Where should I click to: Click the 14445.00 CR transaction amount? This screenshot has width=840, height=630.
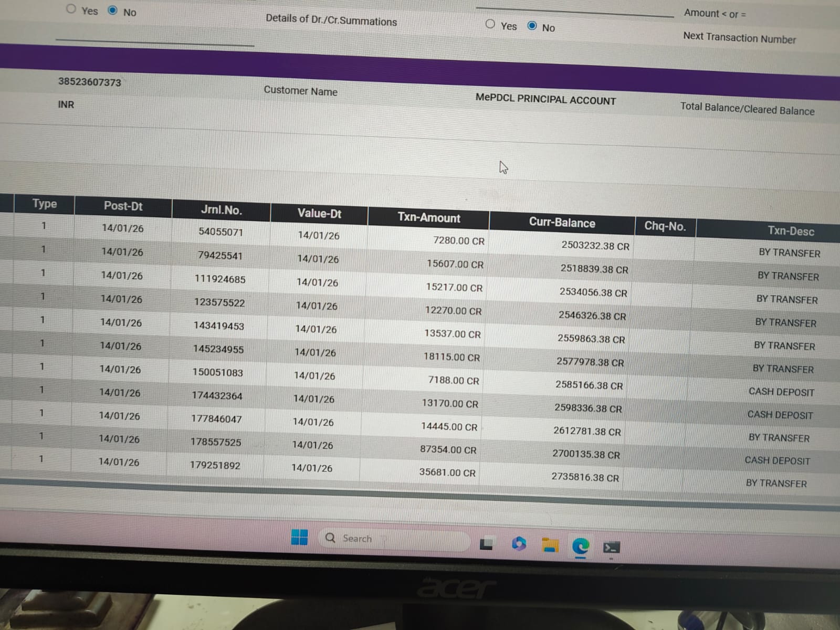449,426
